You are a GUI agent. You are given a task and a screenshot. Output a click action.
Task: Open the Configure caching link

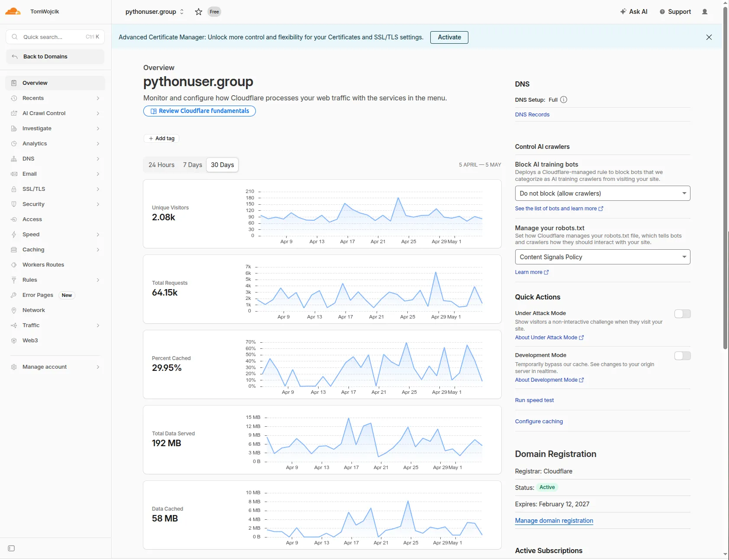539,422
